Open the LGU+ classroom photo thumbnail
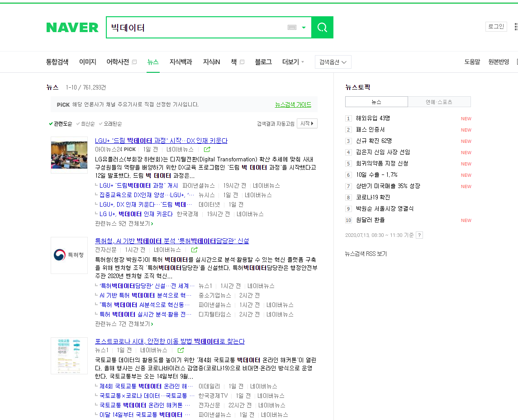 coord(69,155)
